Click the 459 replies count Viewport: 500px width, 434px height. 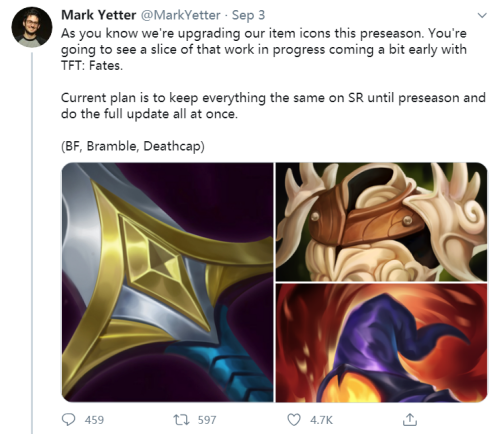[94, 420]
